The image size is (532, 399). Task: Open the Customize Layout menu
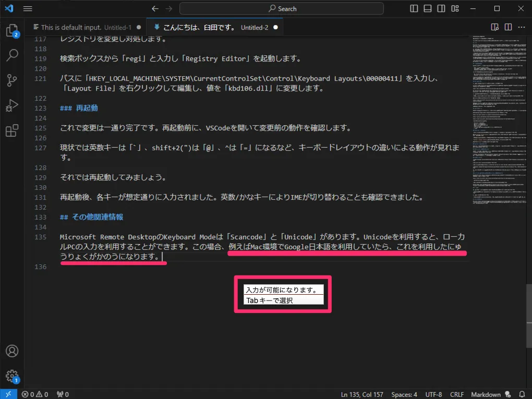point(455,9)
